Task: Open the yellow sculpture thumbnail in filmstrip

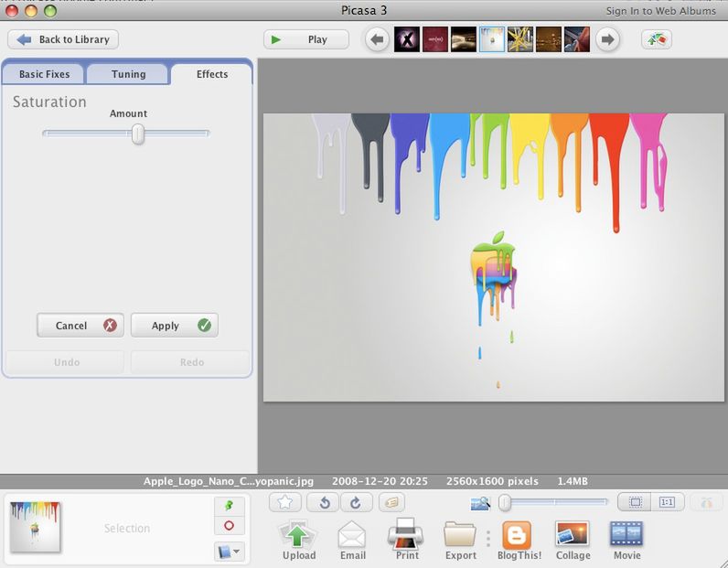Action: [x=520, y=39]
